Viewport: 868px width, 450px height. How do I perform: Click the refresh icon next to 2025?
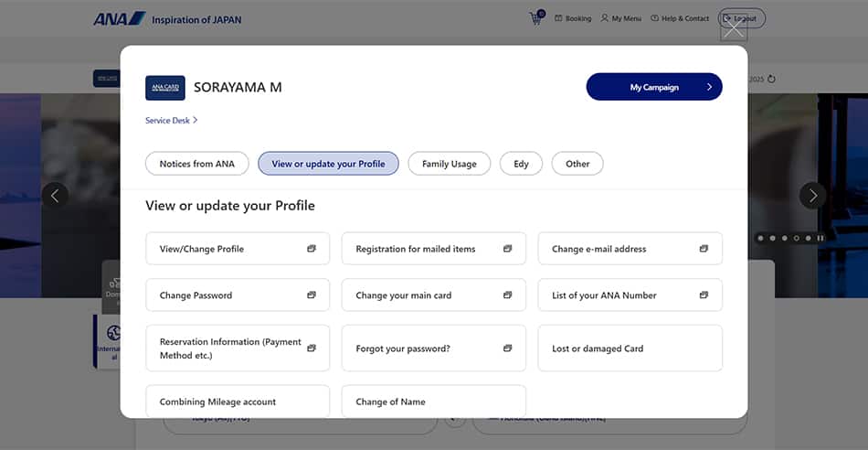772,79
